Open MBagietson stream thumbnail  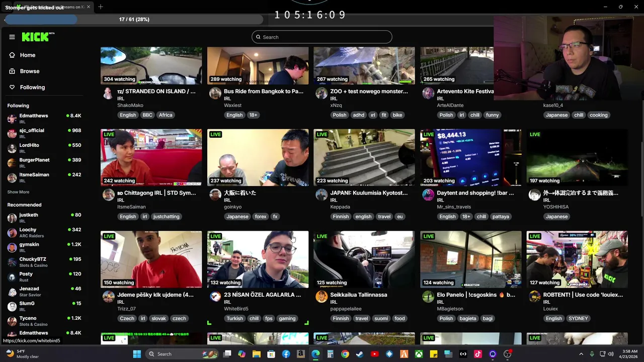click(x=471, y=259)
